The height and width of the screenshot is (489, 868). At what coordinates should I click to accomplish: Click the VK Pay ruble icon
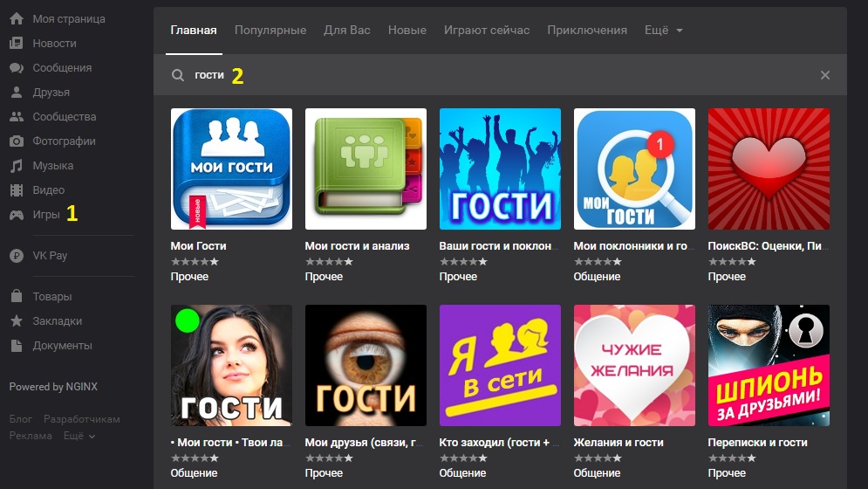pyautogui.click(x=17, y=256)
